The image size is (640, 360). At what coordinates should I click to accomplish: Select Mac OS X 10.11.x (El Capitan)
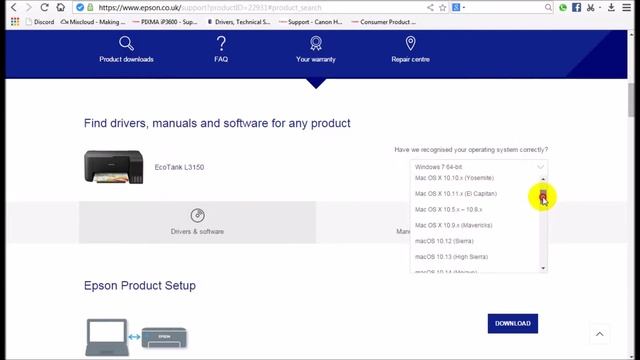[x=456, y=193]
